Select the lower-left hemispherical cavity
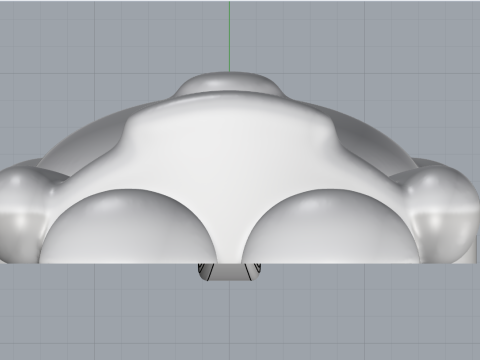Viewport: 480px width, 360px height. [128, 227]
